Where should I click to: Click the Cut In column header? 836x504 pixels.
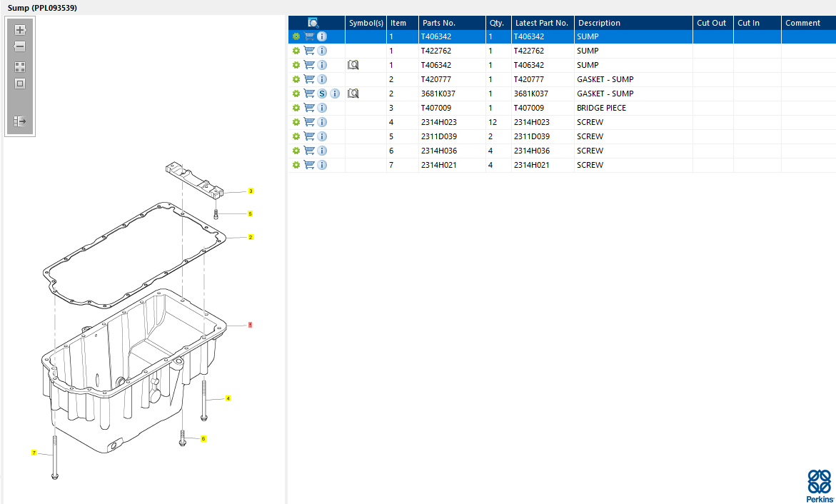pos(757,23)
